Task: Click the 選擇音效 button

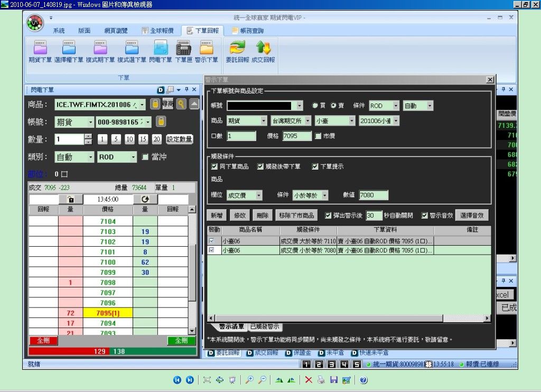Action: tap(472, 216)
